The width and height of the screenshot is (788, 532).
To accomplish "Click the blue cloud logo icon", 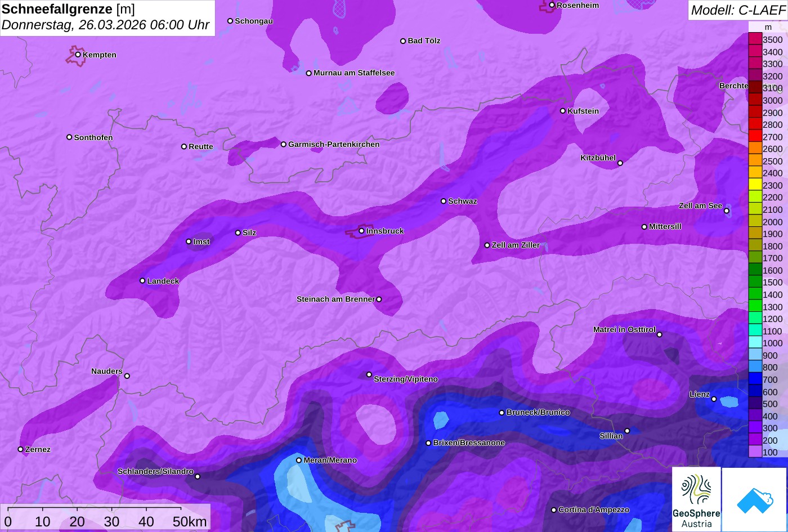I will 754,499.
